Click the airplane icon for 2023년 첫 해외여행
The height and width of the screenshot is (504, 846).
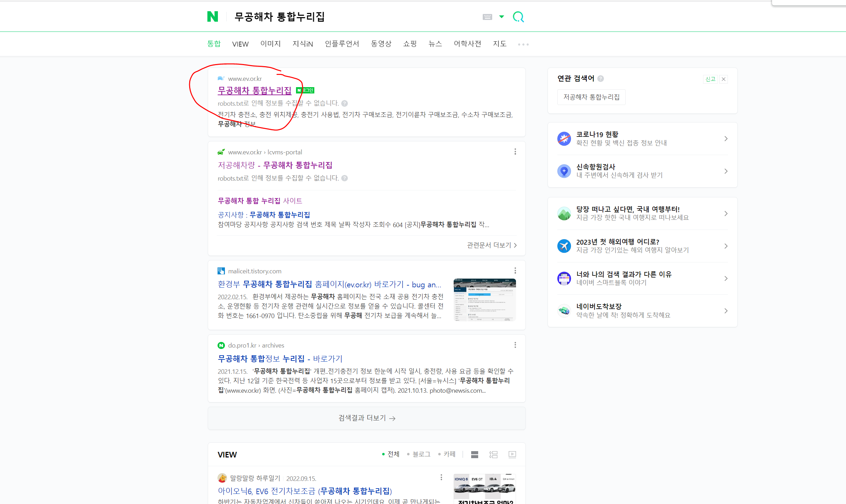coord(564,246)
